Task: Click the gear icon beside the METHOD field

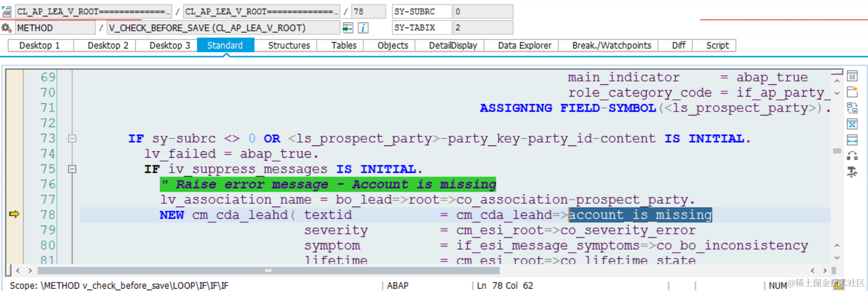Action: click(6, 28)
